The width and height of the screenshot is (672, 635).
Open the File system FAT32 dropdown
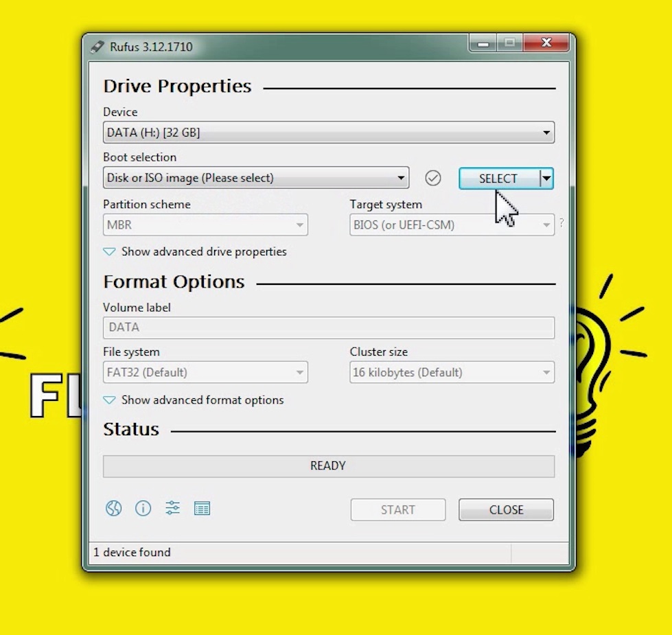click(x=205, y=372)
